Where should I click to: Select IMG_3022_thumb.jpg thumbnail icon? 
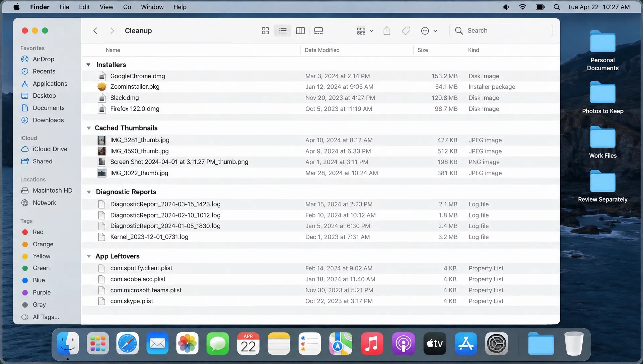(102, 173)
